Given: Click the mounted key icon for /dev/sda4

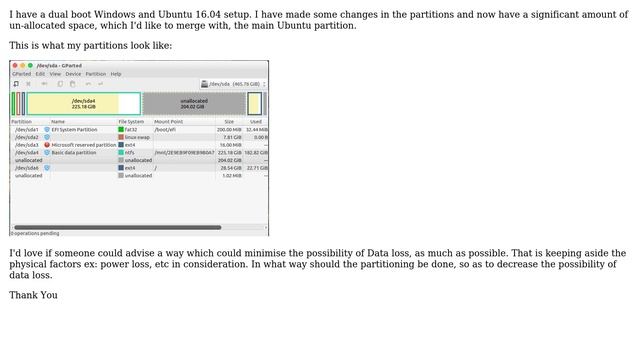Looking at the screenshot, I should pyautogui.click(x=47, y=153).
